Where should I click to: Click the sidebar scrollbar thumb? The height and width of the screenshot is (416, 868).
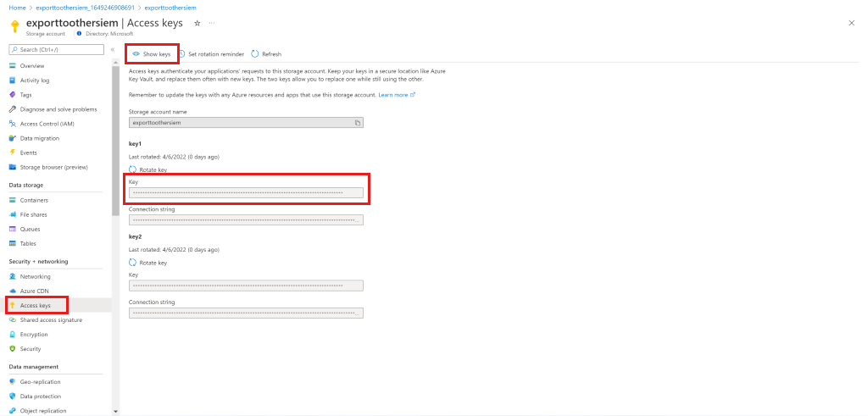click(x=115, y=141)
